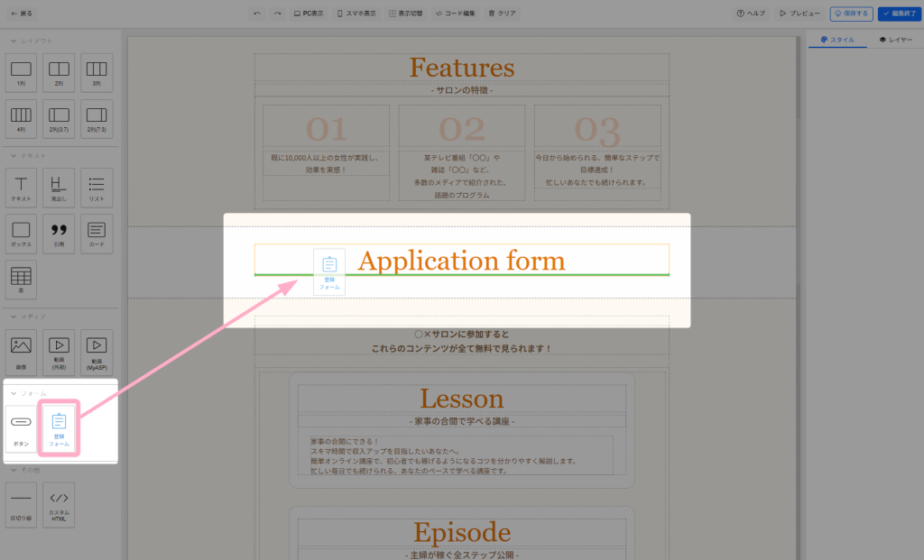Collapse the フォーム section

click(31, 393)
